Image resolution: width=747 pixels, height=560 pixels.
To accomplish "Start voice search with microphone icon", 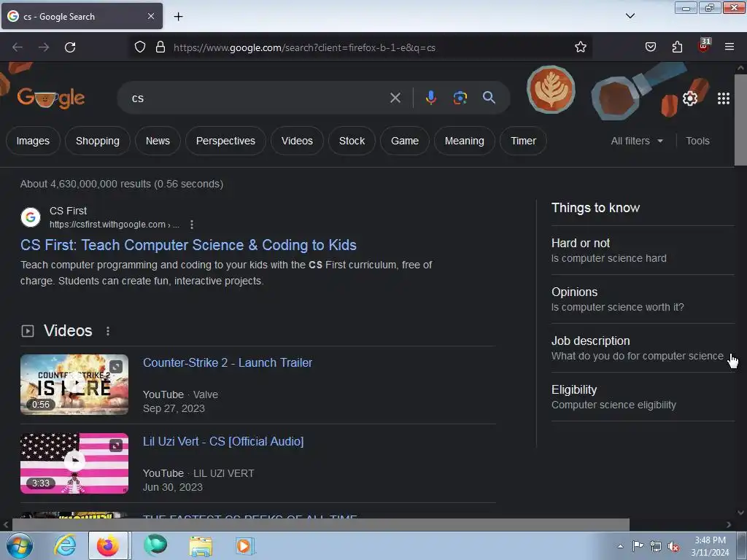I will click(430, 98).
